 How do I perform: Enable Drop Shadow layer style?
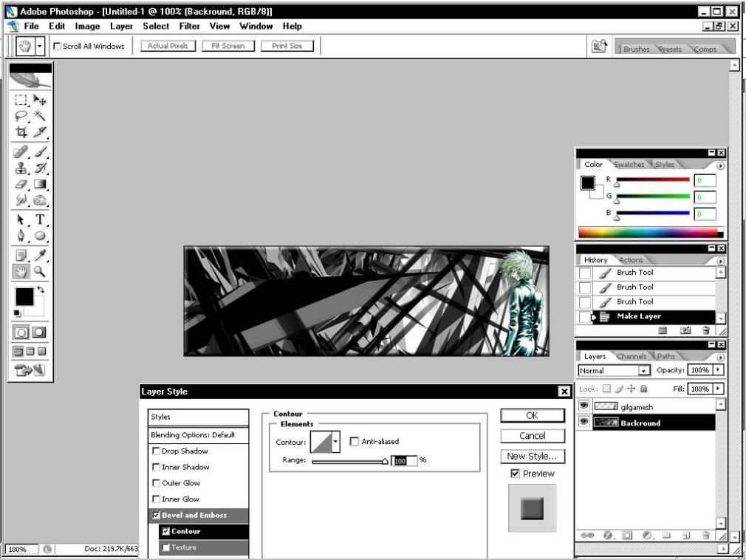click(x=156, y=451)
